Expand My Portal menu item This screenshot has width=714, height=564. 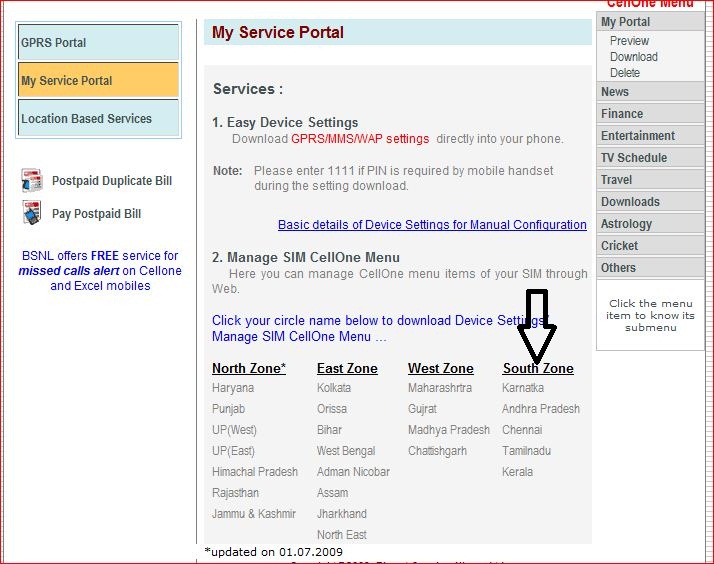650,21
